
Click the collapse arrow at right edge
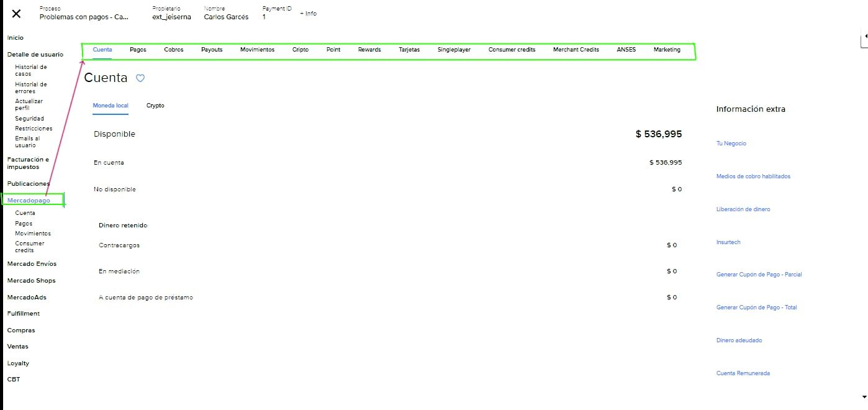click(864, 37)
